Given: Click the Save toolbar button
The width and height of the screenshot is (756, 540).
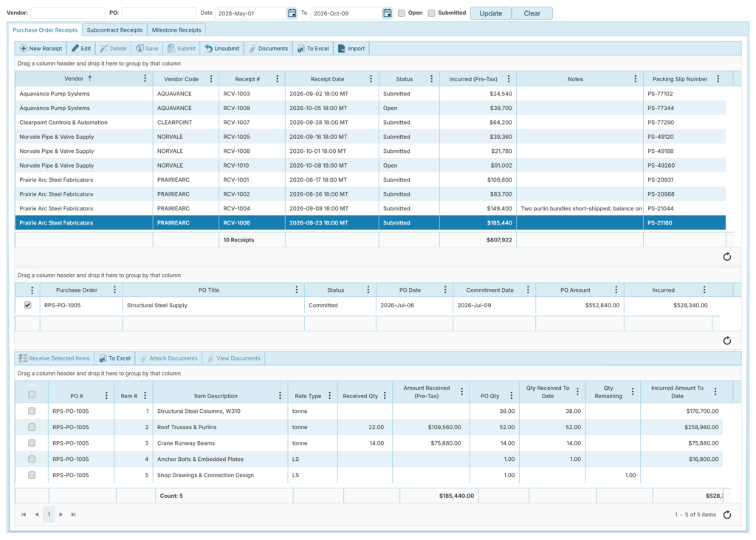Looking at the screenshot, I should point(147,48).
